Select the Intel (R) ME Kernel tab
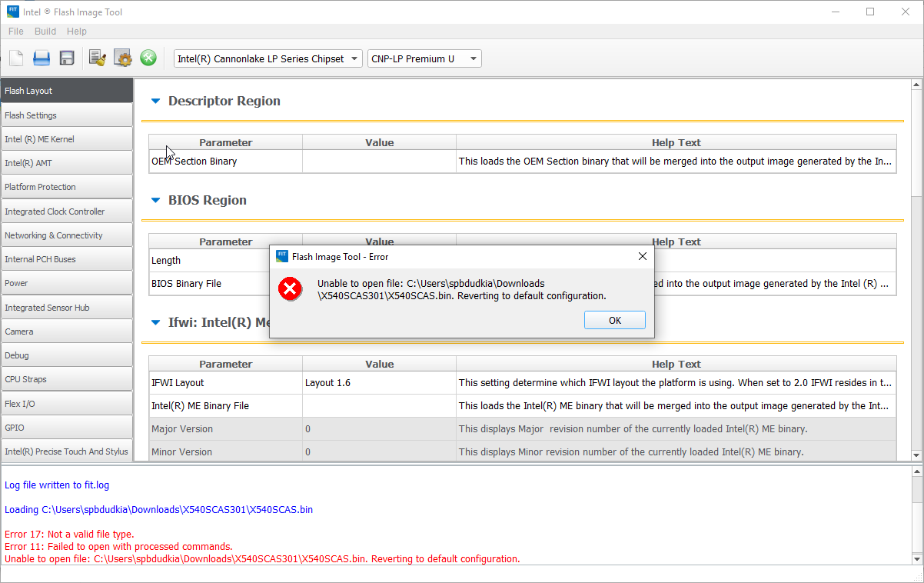The image size is (924, 583). [x=67, y=139]
